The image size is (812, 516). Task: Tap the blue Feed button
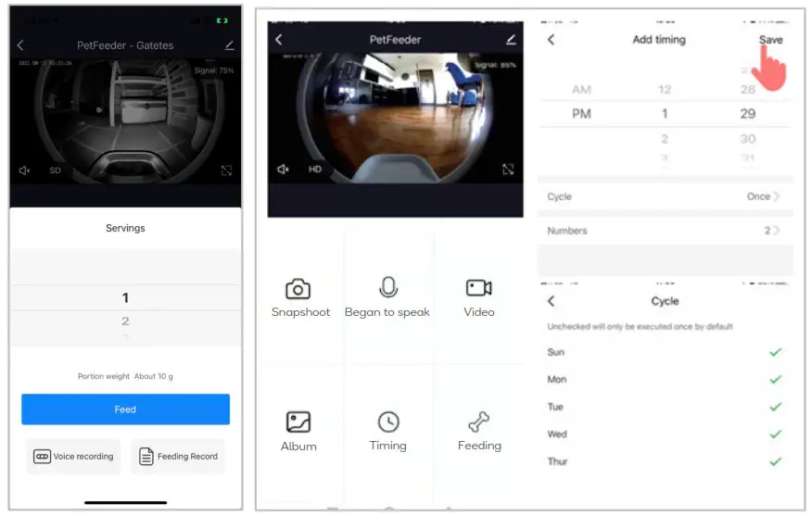[x=125, y=409]
